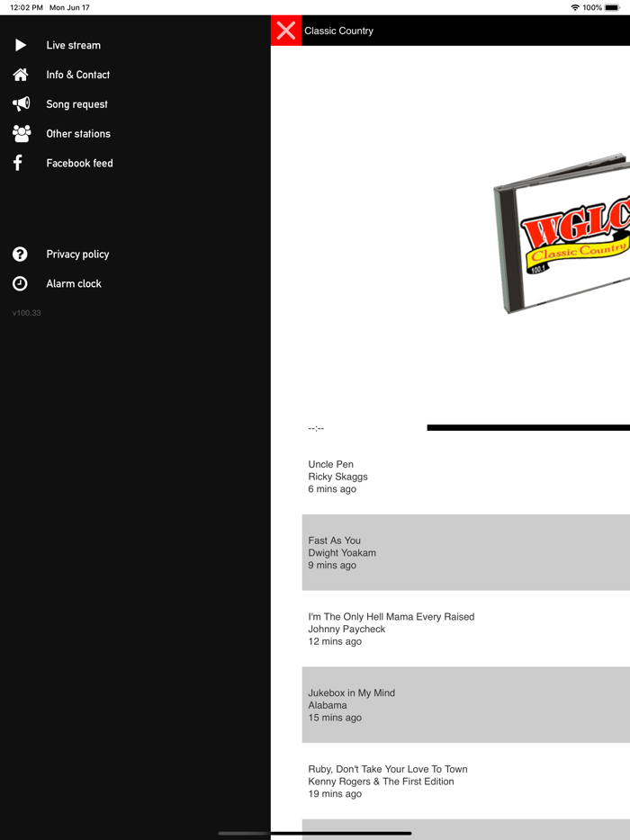Open the Live stream menu item

tap(74, 45)
